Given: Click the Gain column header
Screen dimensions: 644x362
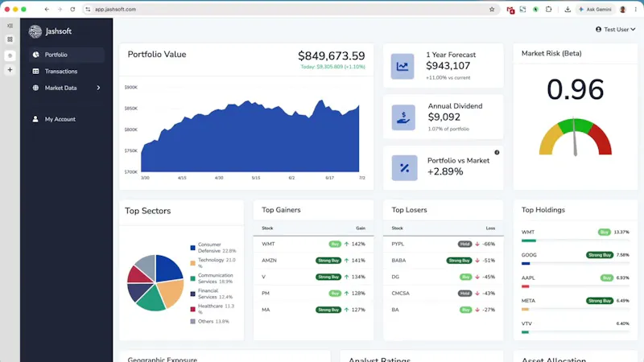Looking at the screenshot, I should (360, 228).
